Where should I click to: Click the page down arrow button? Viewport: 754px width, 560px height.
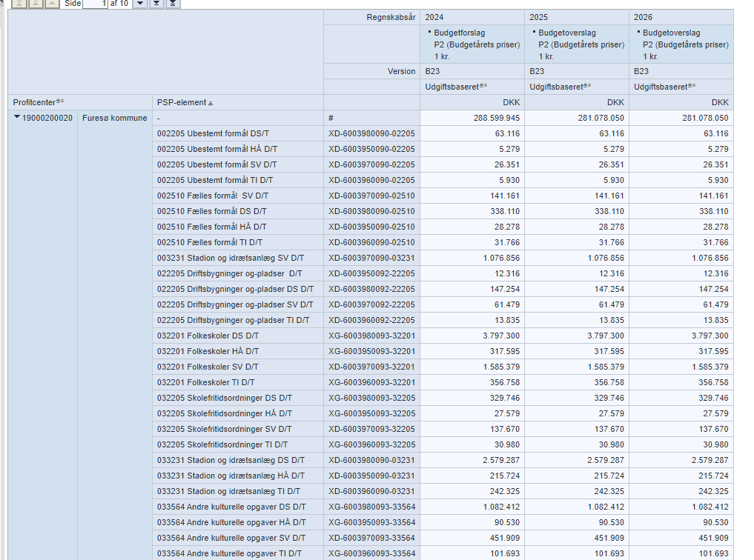[156, 4]
